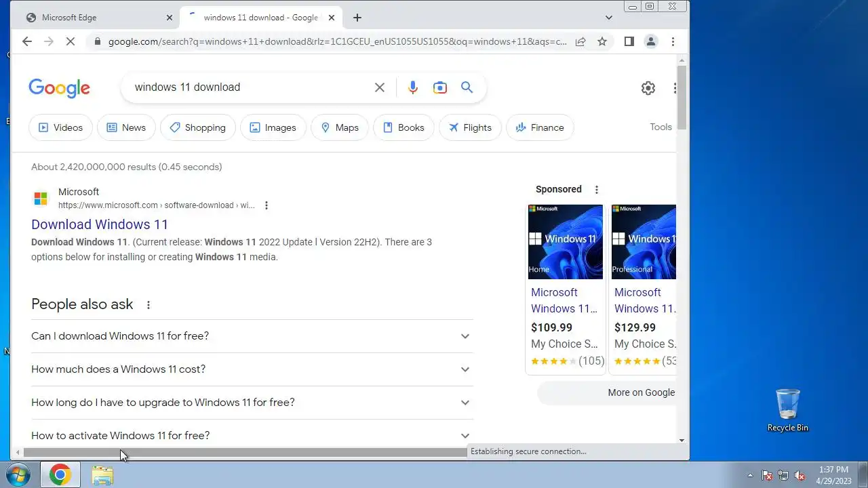Filter results by Shopping
This screenshot has width=868, height=488.
[198, 127]
